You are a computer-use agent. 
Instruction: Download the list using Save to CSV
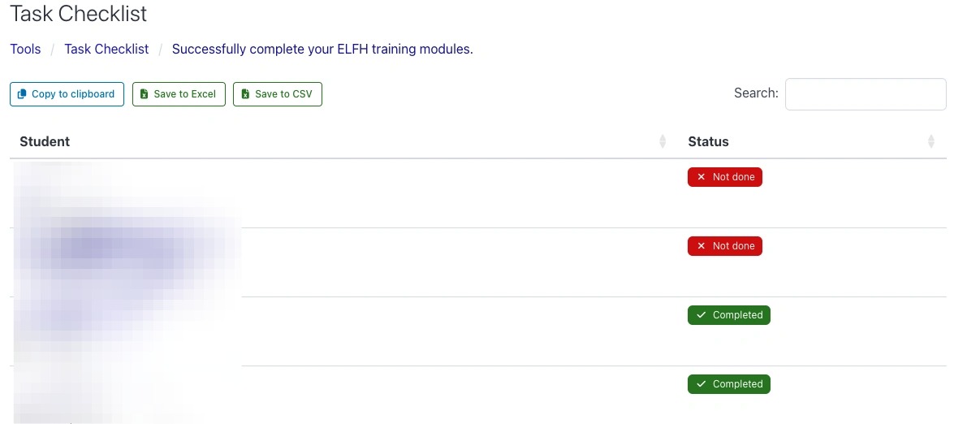pos(278,94)
